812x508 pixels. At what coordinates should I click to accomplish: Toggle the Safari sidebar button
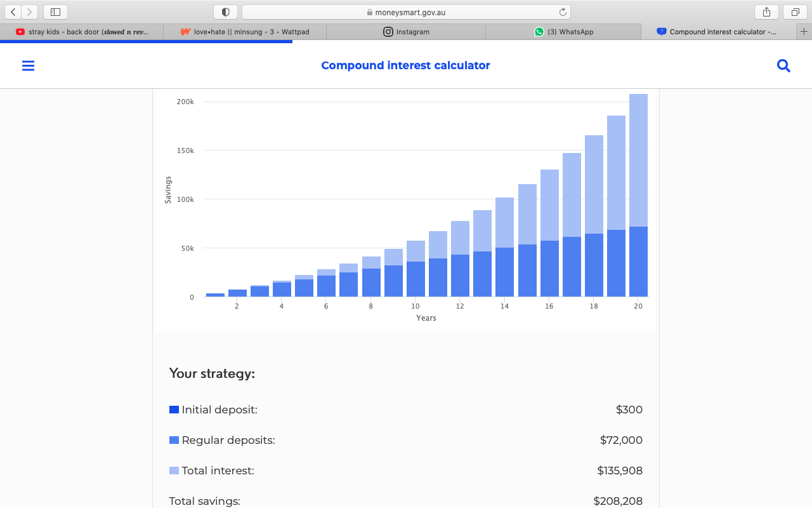click(55, 12)
